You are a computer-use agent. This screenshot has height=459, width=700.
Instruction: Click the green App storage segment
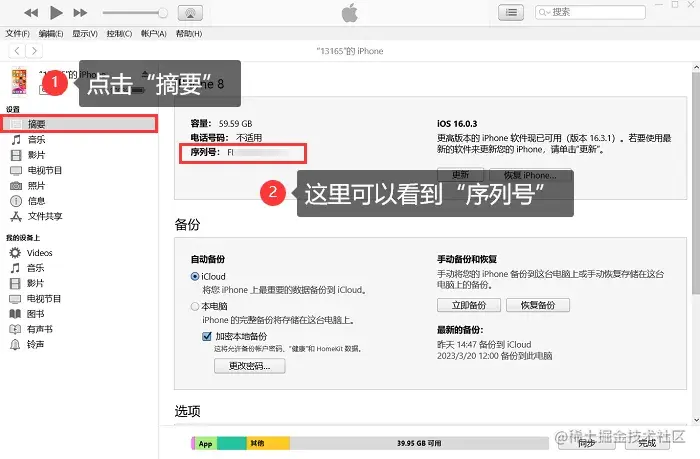[x=206, y=443]
